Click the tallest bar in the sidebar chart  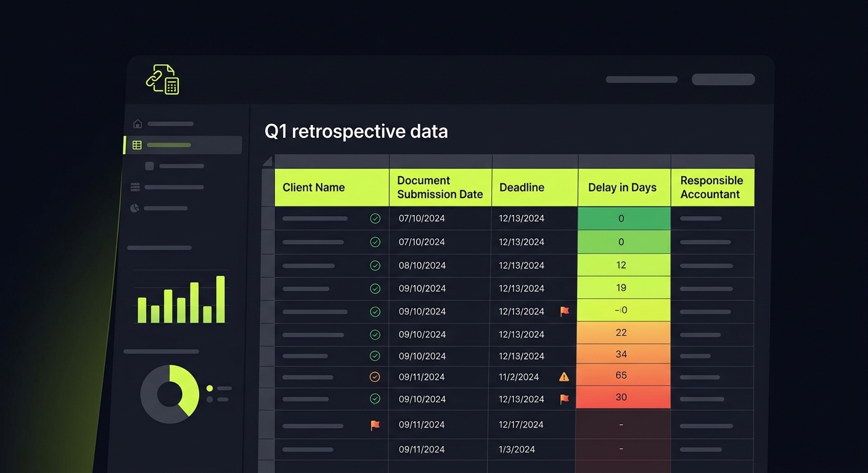tap(220, 299)
